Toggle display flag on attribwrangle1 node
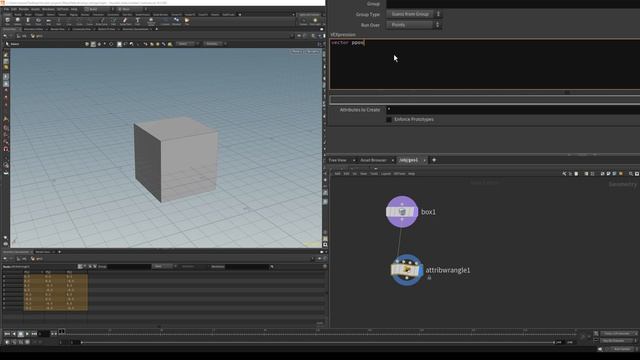 click(420, 270)
